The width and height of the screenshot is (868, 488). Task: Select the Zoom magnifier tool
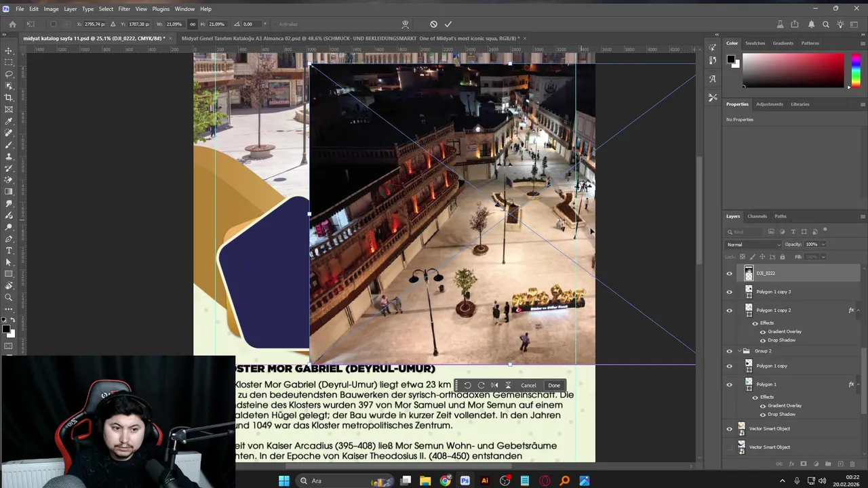point(9,298)
